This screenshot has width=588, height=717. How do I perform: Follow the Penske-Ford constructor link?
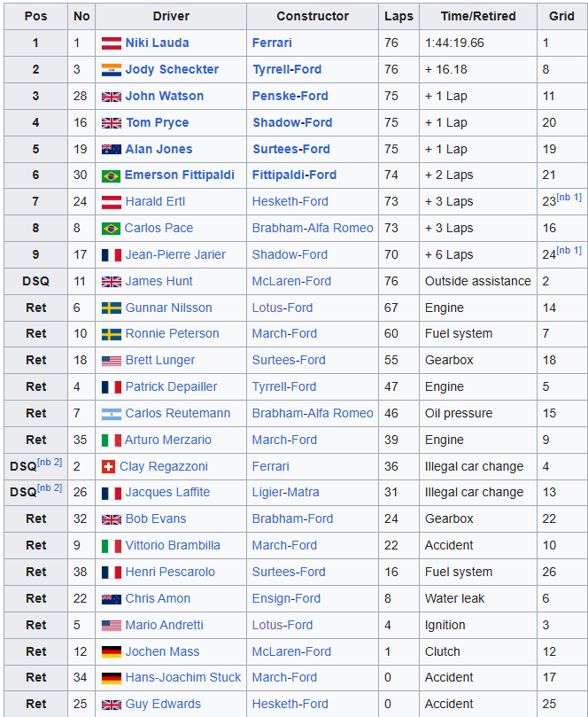click(290, 96)
